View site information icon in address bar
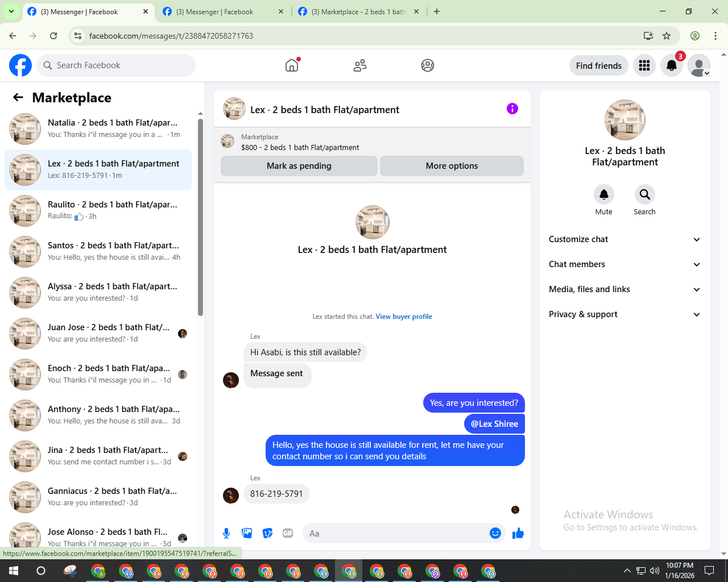The height and width of the screenshot is (582, 728). (x=78, y=36)
